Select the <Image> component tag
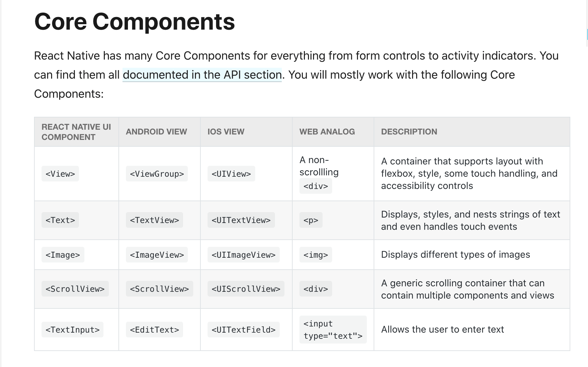 click(x=63, y=255)
